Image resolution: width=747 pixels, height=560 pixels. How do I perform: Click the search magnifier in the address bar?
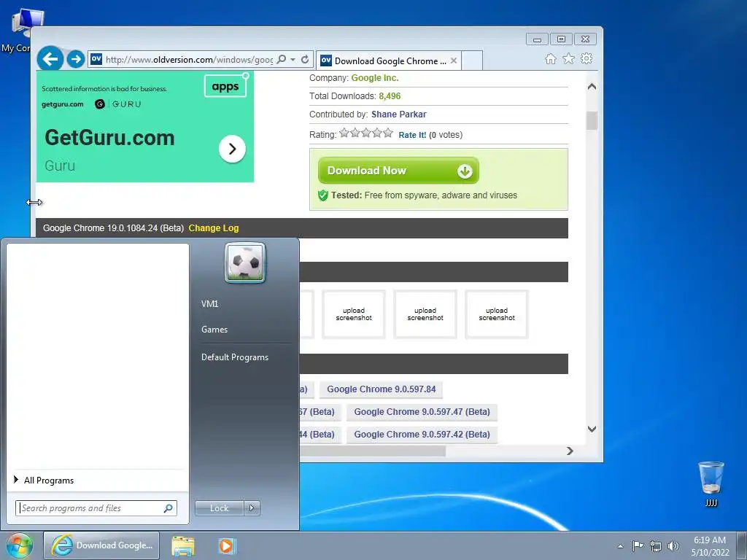click(x=282, y=59)
